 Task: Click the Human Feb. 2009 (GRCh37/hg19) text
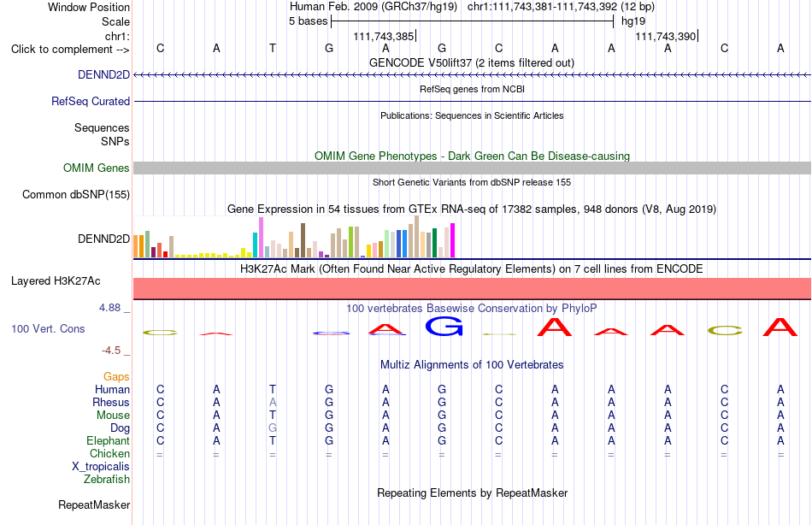tap(374, 7)
